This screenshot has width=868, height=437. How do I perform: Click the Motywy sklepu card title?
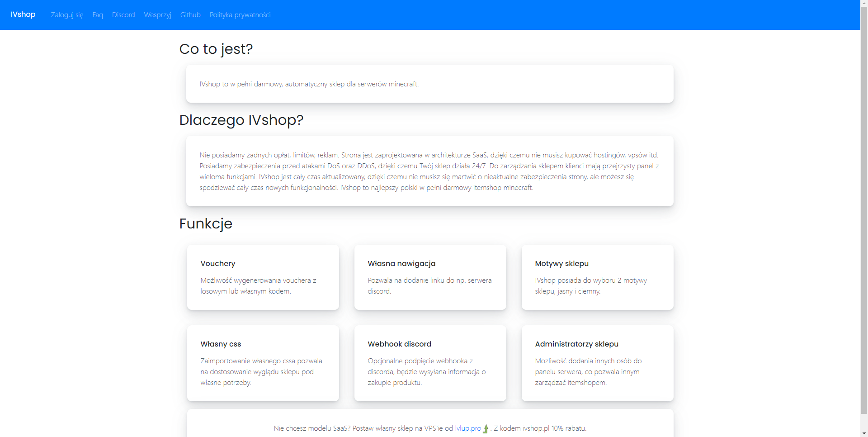point(561,263)
